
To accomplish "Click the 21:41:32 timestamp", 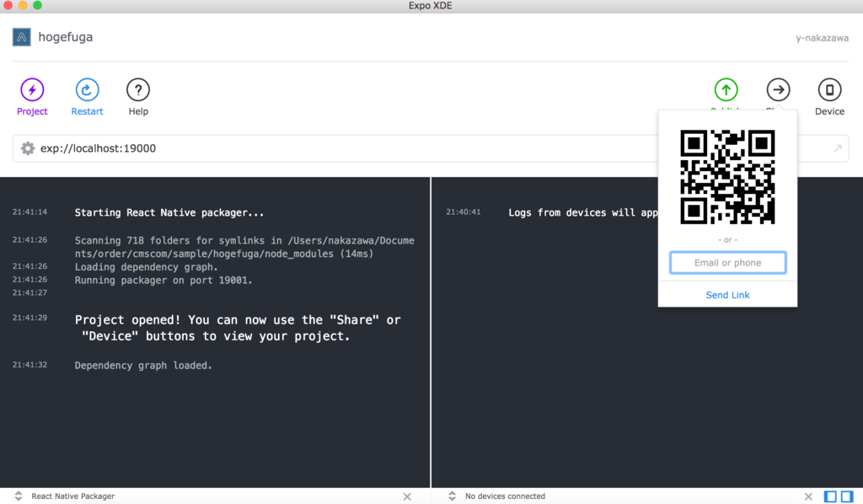I will click(x=29, y=365).
